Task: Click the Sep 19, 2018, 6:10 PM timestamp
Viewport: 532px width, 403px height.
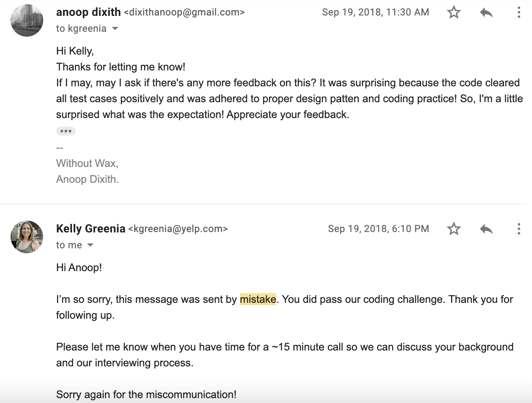Action: click(x=378, y=229)
